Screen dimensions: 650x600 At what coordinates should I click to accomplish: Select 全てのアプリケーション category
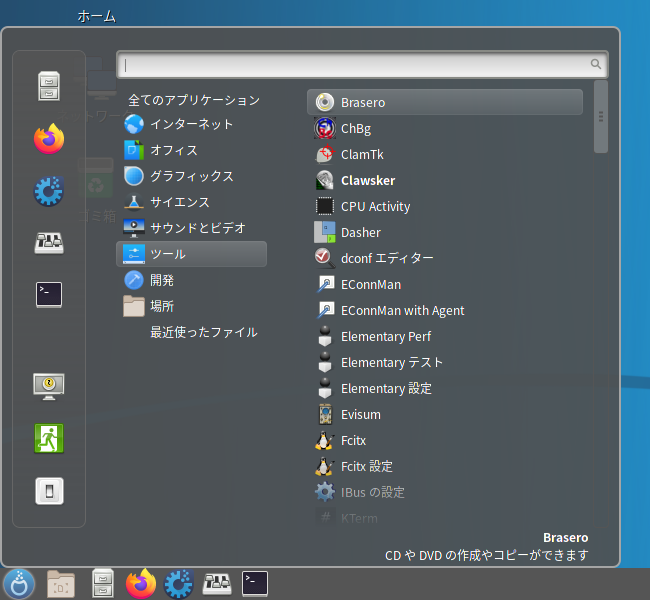pos(192,100)
